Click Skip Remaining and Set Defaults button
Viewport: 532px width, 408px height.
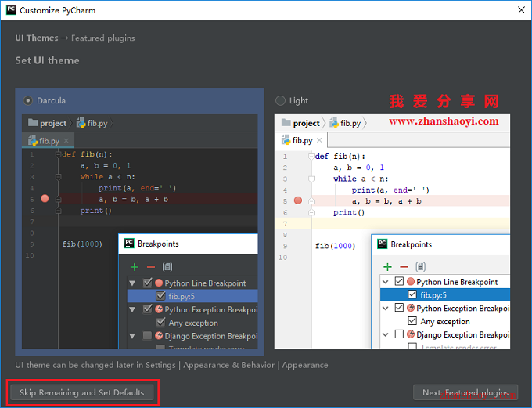(82, 392)
